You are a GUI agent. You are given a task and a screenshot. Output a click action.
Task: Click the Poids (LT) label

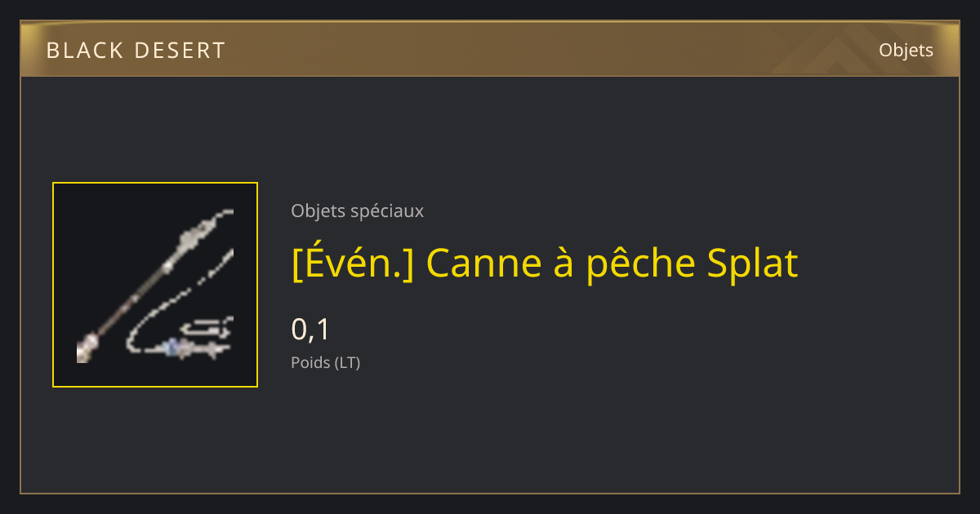click(x=326, y=362)
